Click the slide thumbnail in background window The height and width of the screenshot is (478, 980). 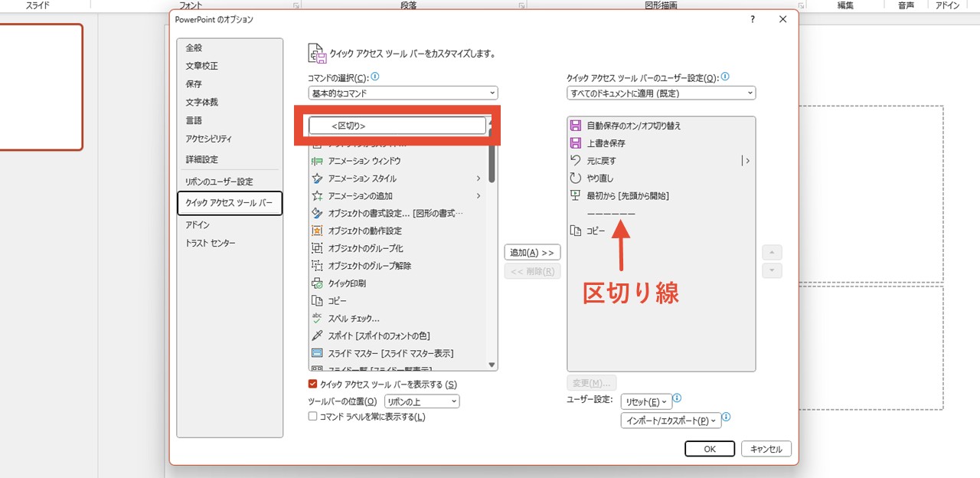41,87
